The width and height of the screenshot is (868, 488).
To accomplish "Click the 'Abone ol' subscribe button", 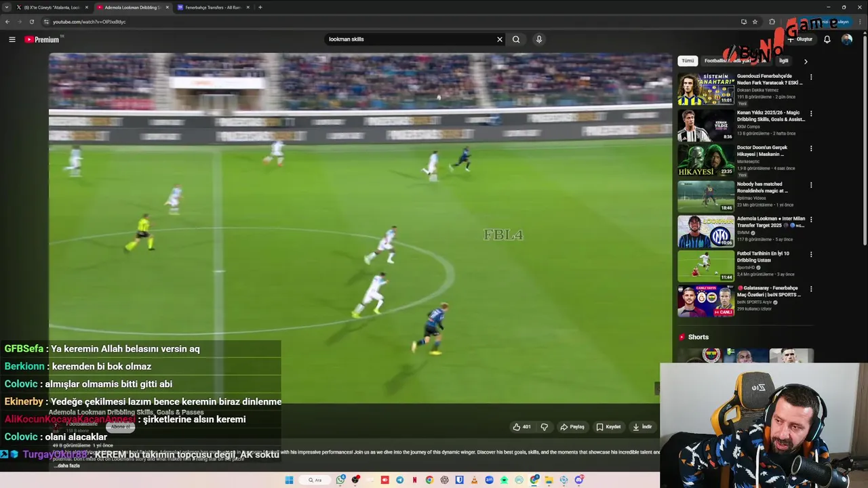I will pos(121,426).
